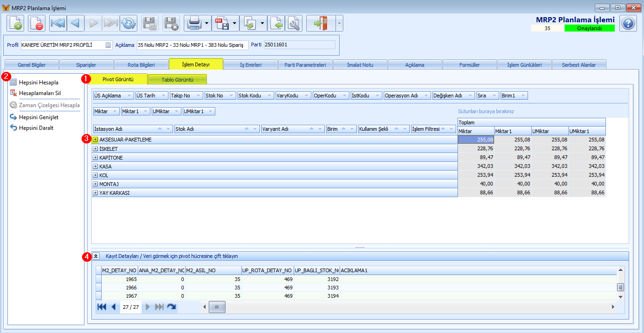Open the wrench settings tool
644x333 pixels.
click(294, 23)
